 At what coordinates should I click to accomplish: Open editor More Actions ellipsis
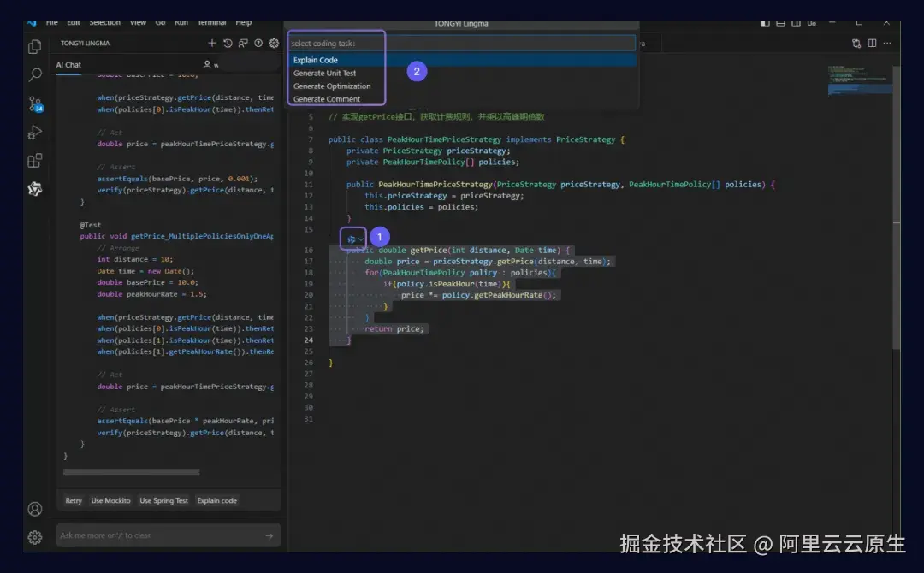[887, 43]
